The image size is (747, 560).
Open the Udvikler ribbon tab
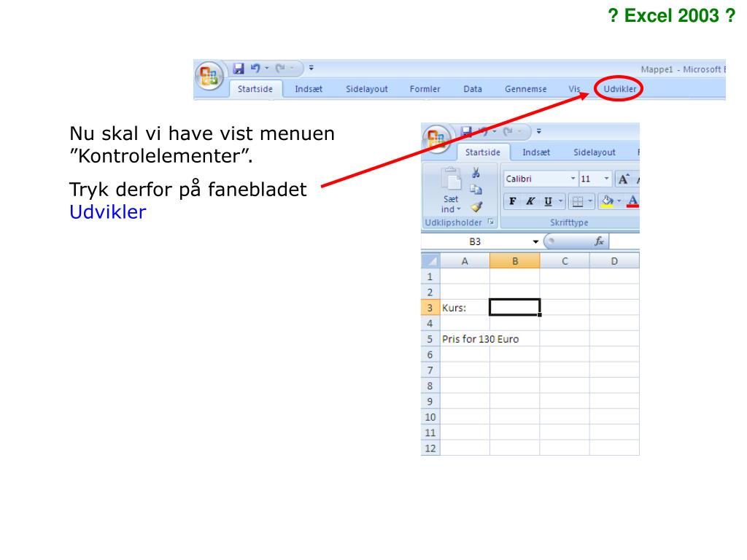619,89
